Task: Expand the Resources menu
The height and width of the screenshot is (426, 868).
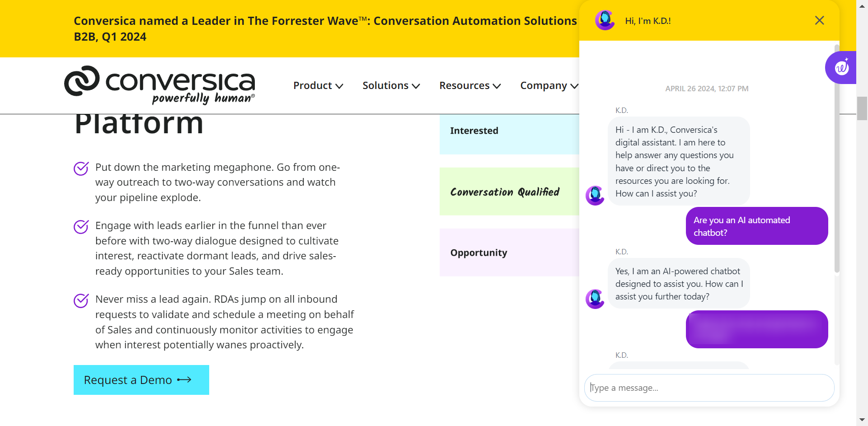Action: tap(470, 85)
